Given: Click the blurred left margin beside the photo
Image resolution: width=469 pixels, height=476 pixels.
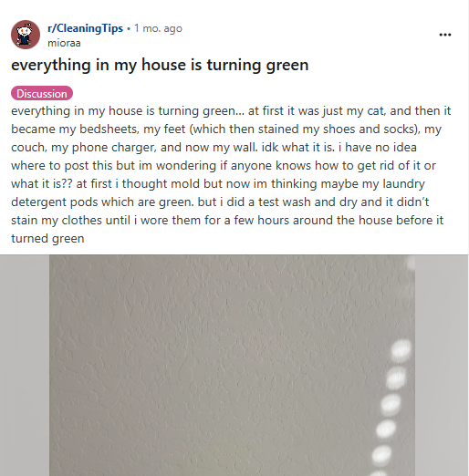Looking at the screenshot, I should 25,366.
